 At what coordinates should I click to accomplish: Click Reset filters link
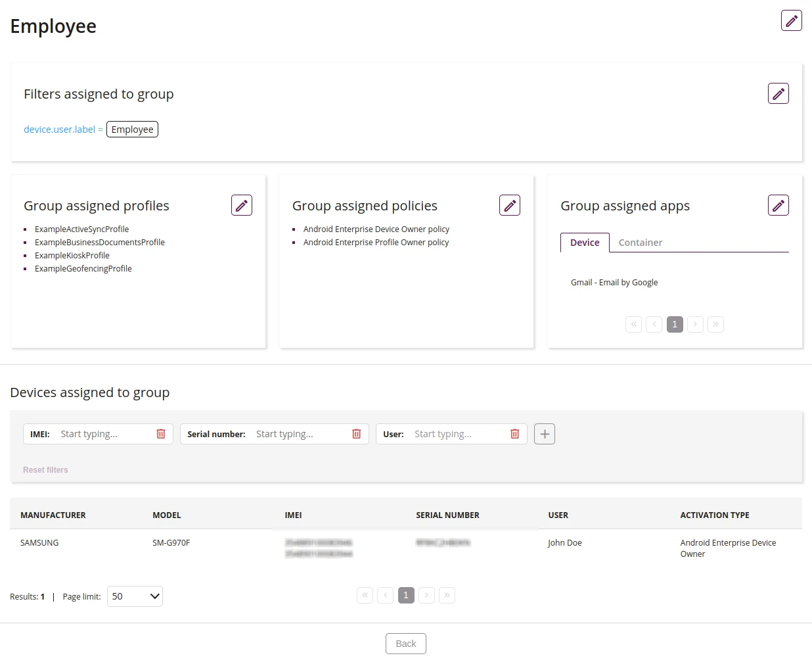(x=45, y=470)
